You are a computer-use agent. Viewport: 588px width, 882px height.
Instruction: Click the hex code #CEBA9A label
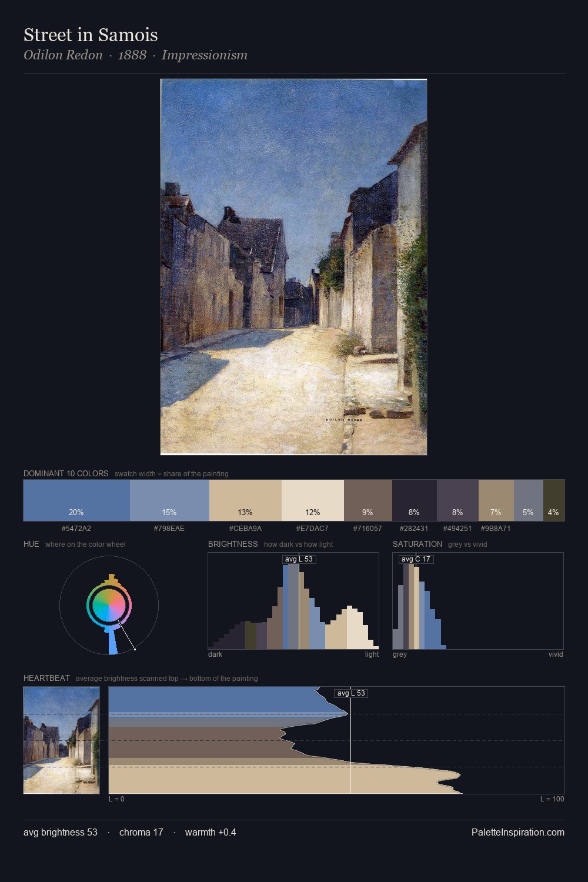click(245, 529)
